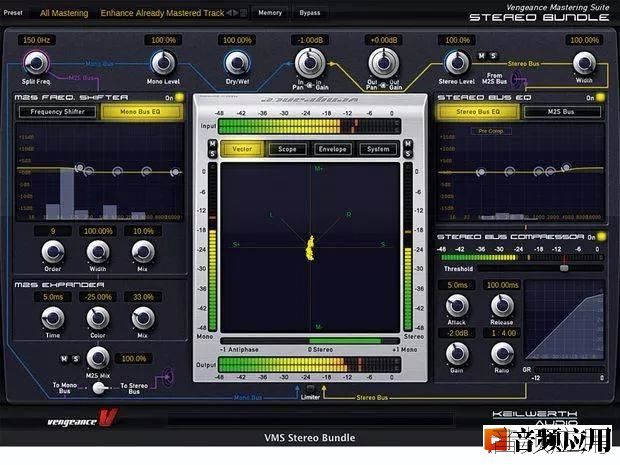Toggle the M2S Freq. Shifter On light
Image resolution: width=620 pixels, height=465 pixels.
point(180,97)
